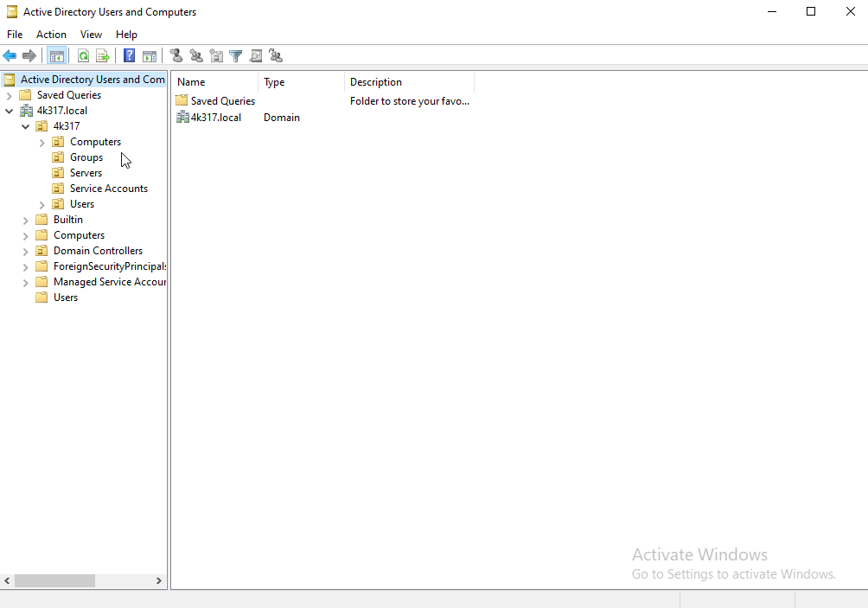Click the blue Back arrow in toolbar
The image size is (868, 608).
(x=10, y=56)
